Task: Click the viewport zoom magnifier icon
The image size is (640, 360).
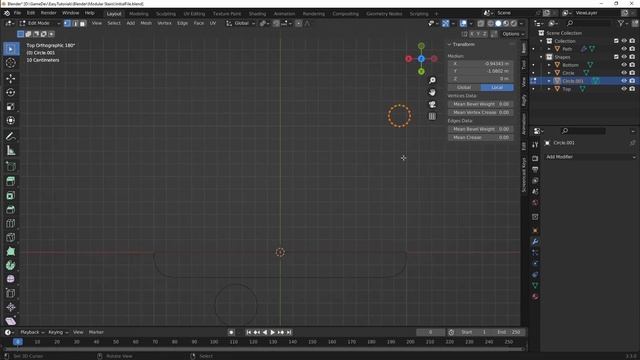Action: (432, 80)
